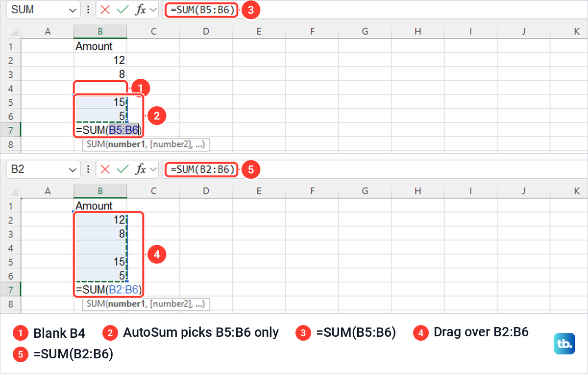
Task: Click the cell with 12 in the upper worksheet
Action: [x=100, y=60]
